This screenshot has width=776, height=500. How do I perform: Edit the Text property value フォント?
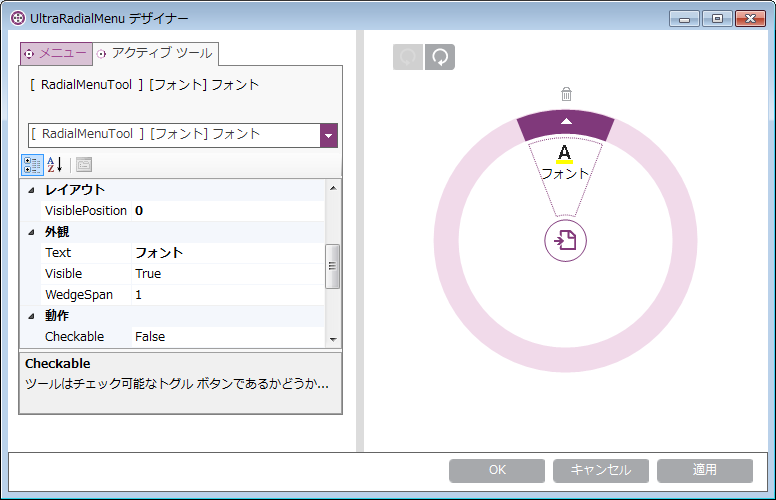[x=228, y=253]
